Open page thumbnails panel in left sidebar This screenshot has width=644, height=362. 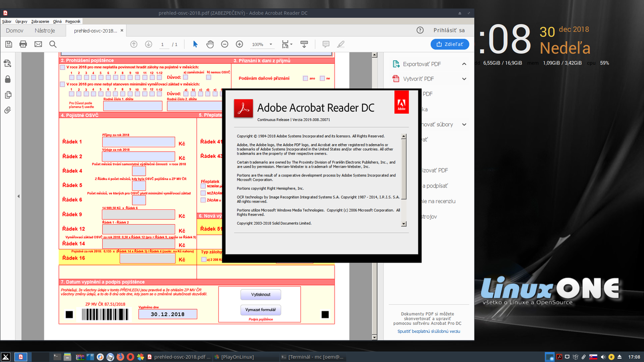(x=8, y=63)
